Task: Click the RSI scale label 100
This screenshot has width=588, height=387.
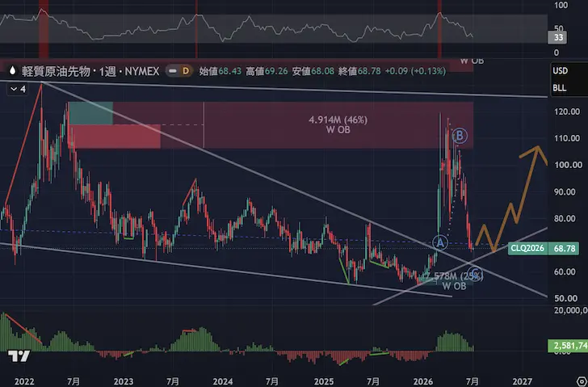Action: tap(561, 5)
